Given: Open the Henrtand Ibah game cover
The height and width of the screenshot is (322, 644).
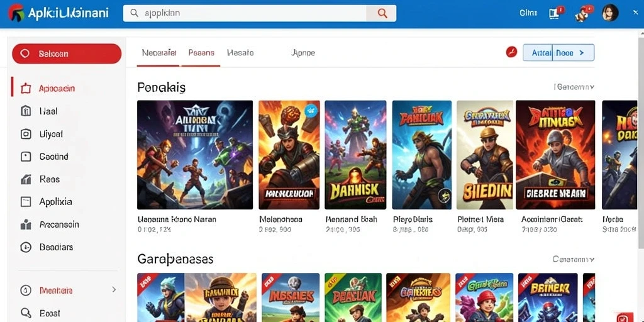Looking at the screenshot, I should click(355, 155).
